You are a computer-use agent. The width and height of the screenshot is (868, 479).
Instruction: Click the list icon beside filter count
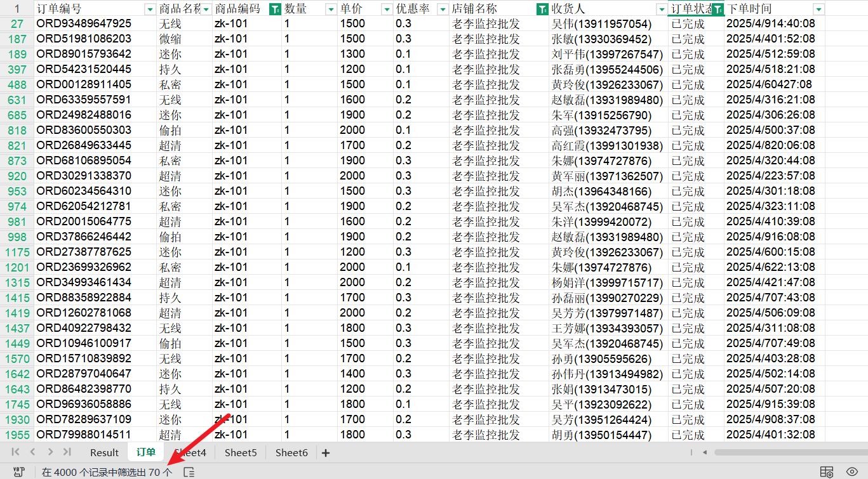[x=189, y=472]
